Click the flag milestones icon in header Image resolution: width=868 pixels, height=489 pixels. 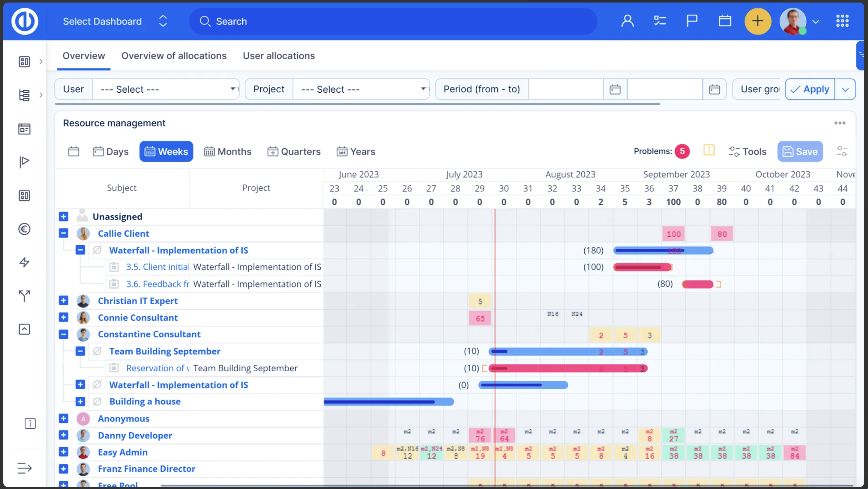[x=692, y=21]
